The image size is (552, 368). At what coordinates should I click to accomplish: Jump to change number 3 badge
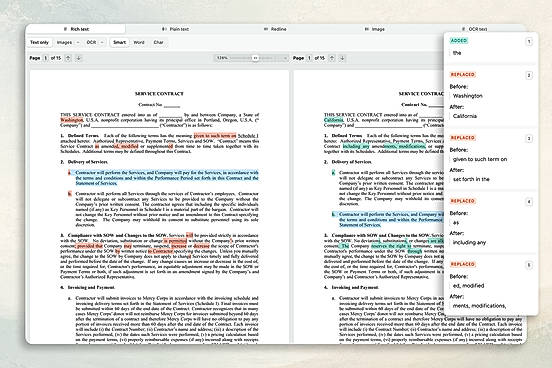coord(529,139)
